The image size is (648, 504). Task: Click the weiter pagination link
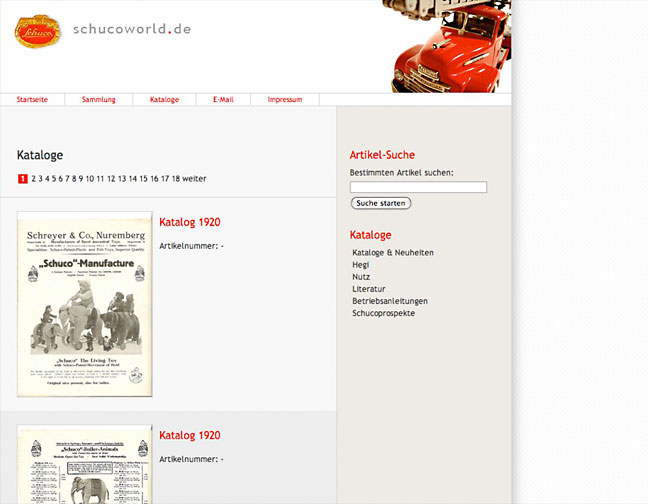click(194, 179)
